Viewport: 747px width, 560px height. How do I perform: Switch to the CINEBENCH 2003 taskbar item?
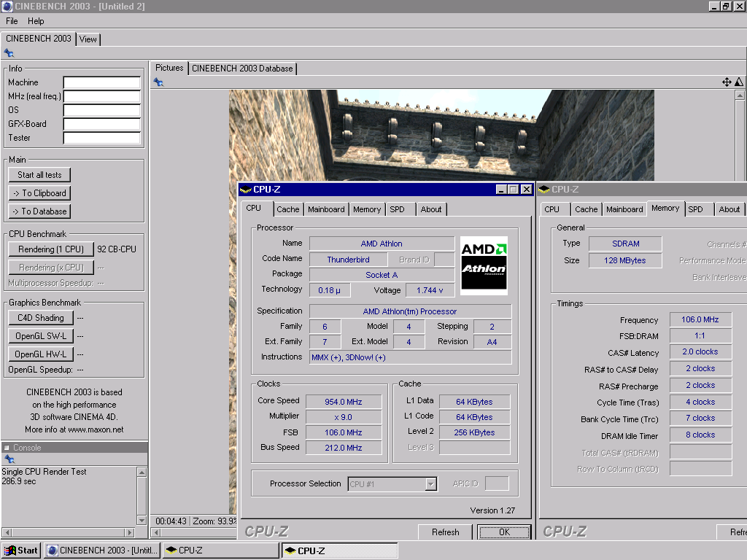coord(102,551)
